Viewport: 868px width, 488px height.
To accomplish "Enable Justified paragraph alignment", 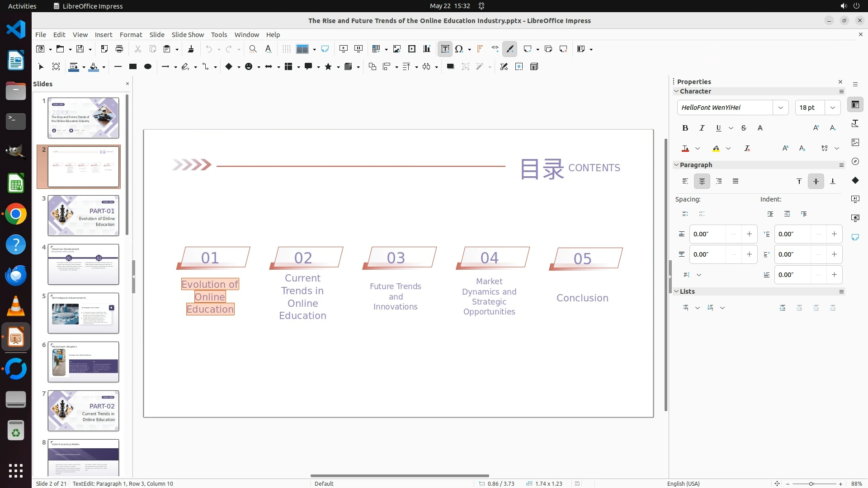I will pyautogui.click(x=736, y=182).
